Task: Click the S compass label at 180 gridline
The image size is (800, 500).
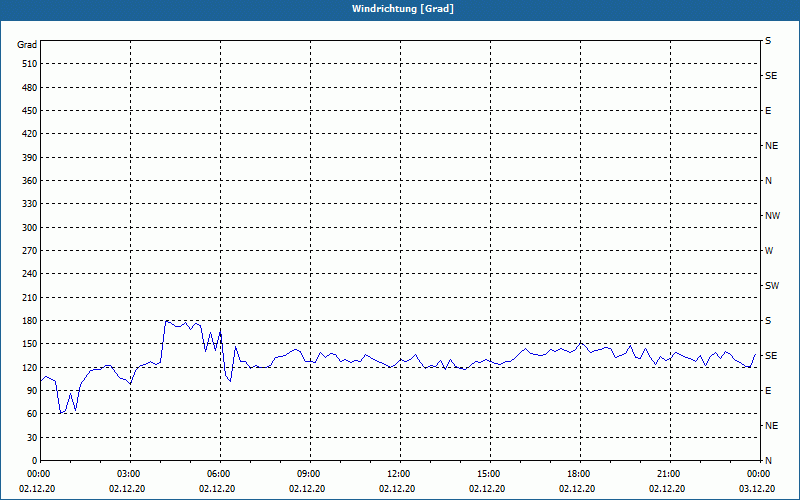Action: (x=768, y=321)
